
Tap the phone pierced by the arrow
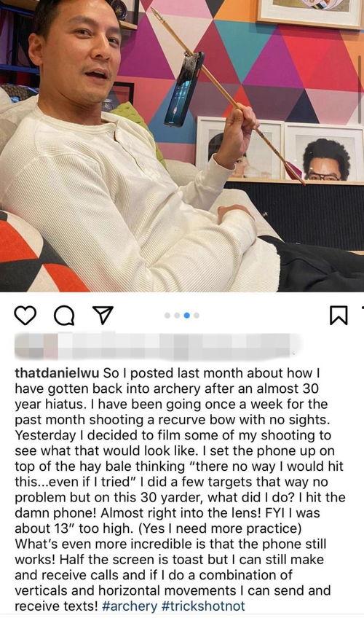184,90
